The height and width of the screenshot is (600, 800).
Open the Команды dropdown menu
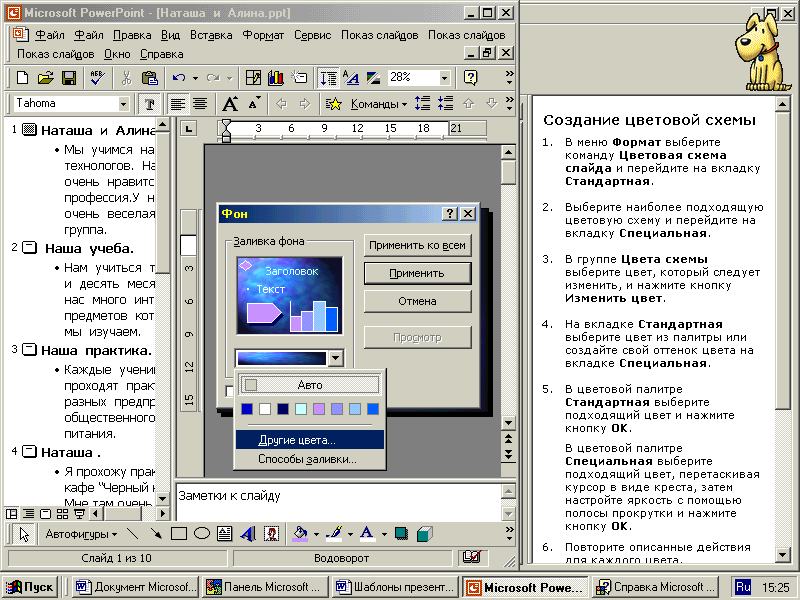click(379, 104)
